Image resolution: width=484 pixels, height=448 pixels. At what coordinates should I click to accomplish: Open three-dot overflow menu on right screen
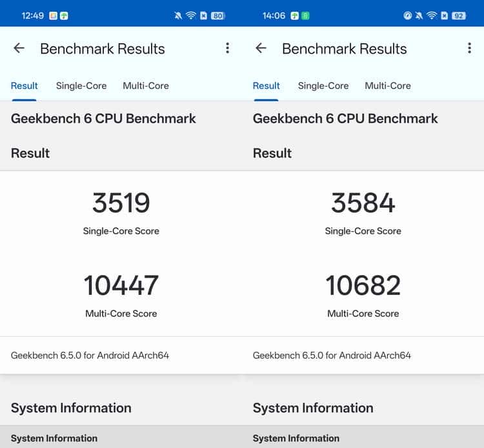click(x=469, y=48)
